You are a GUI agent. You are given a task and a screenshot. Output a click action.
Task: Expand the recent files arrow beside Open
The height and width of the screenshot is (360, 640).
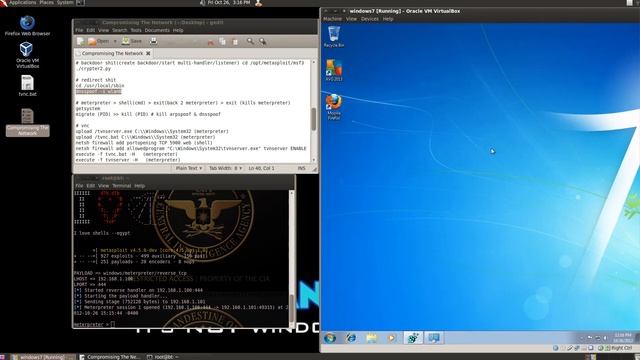tap(115, 41)
